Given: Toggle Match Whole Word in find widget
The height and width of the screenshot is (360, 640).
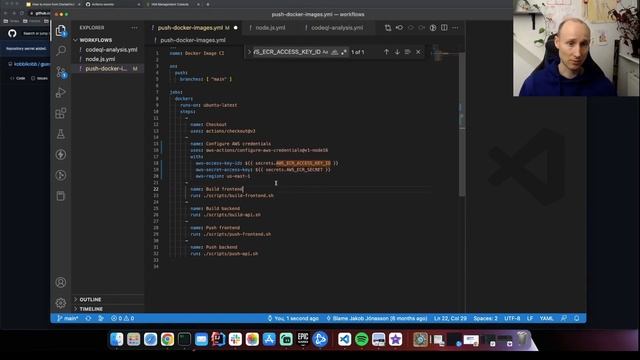Looking at the screenshot, I should point(335,52).
